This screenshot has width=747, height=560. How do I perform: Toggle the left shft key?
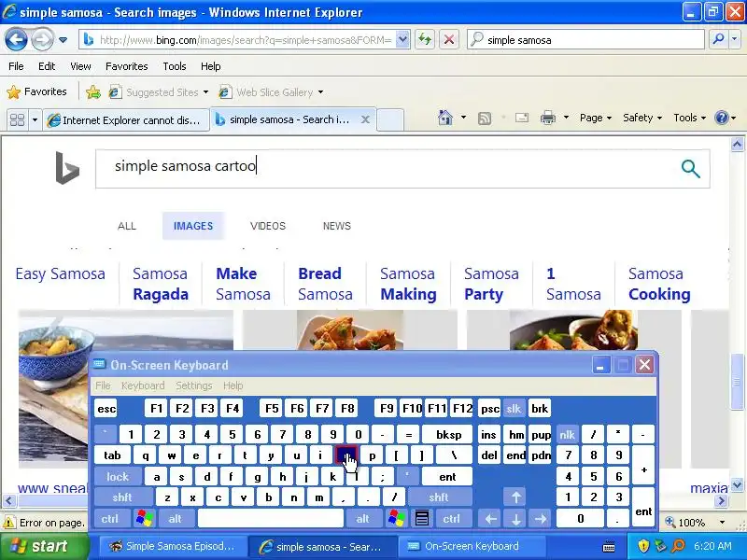point(122,497)
